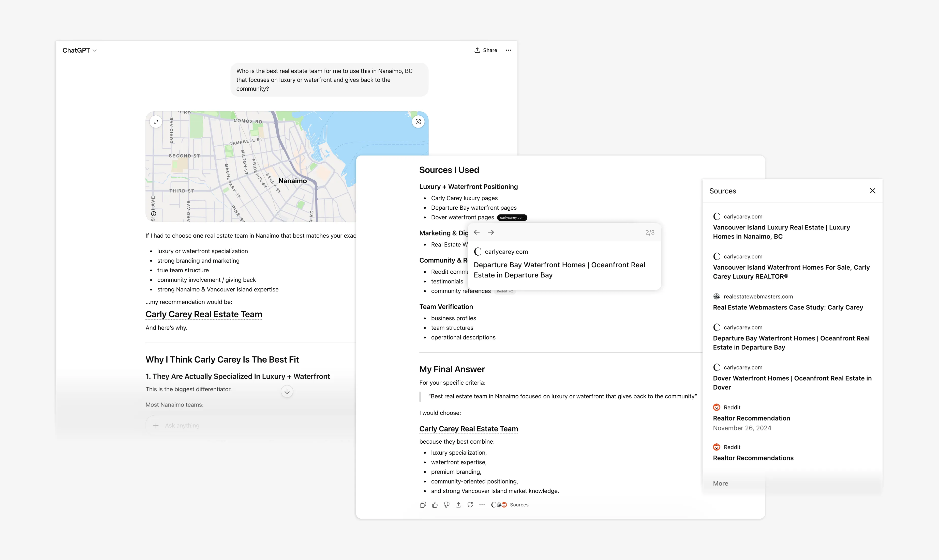Click 'Sources I Used' heading

coord(449,170)
